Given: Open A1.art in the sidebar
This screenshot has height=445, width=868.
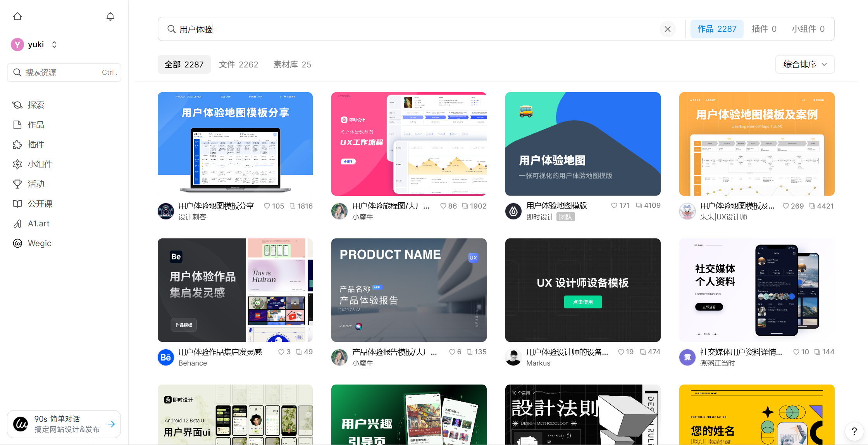Looking at the screenshot, I should pyautogui.click(x=38, y=224).
